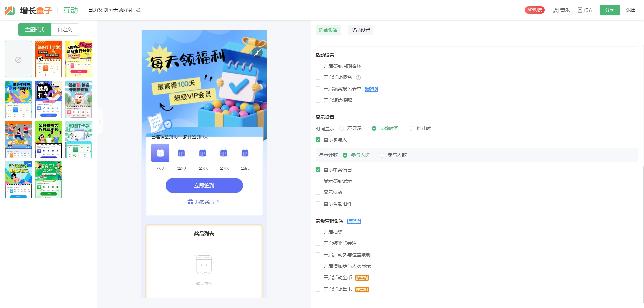Click the API对接 badge

(x=535, y=10)
